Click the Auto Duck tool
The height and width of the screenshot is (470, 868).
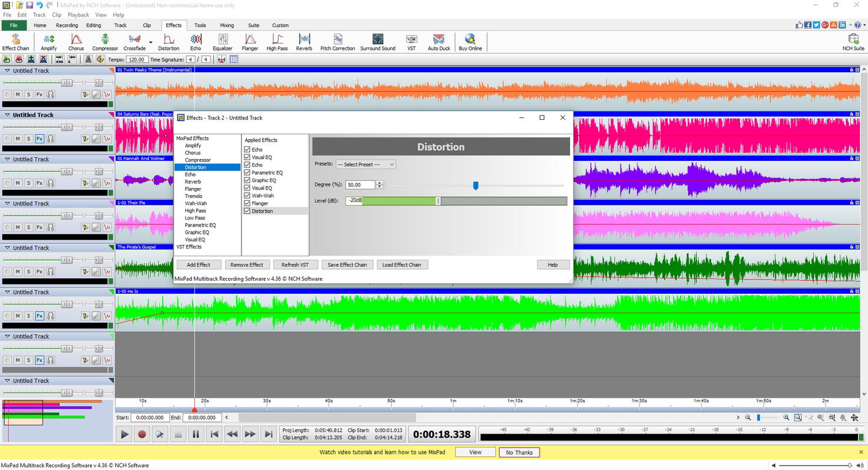[x=438, y=42]
